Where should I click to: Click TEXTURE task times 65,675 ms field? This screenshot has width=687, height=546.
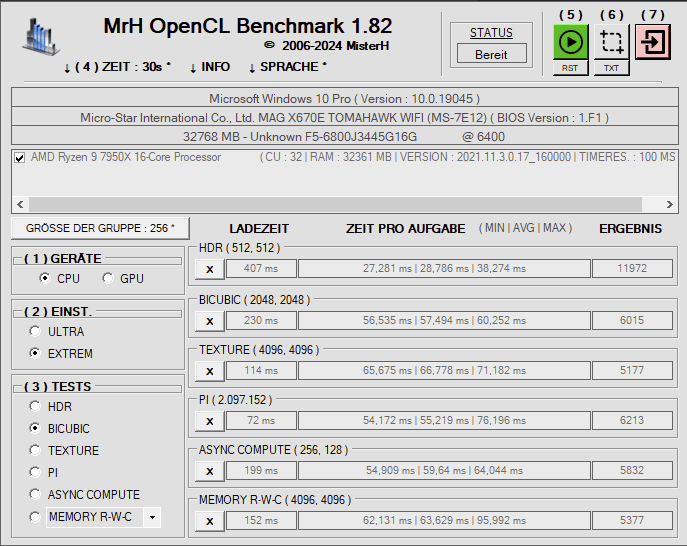[444, 370]
